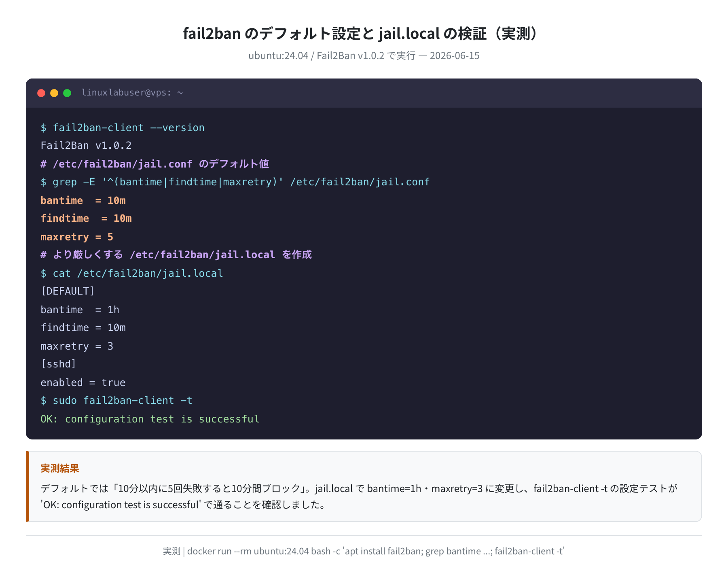Select the orange line 'findtime = 10m'
Viewport: 728px width, 573px height.
[x=86, y=219]
